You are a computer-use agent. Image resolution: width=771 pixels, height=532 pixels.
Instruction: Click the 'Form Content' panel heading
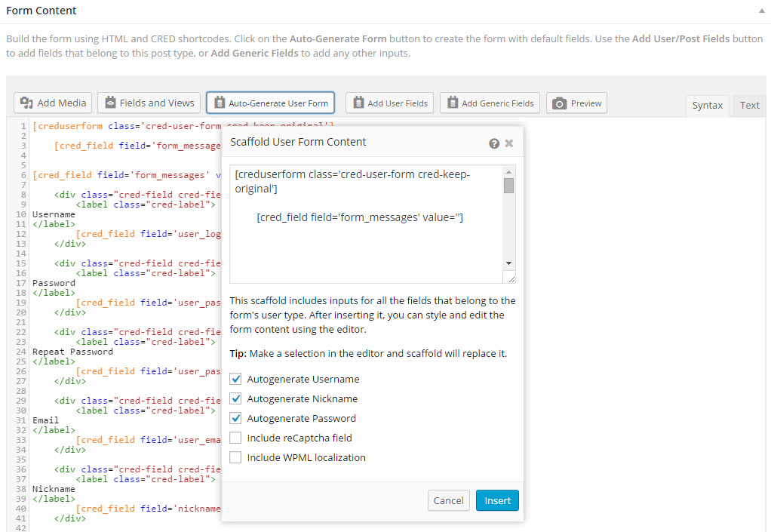(41, 11)
